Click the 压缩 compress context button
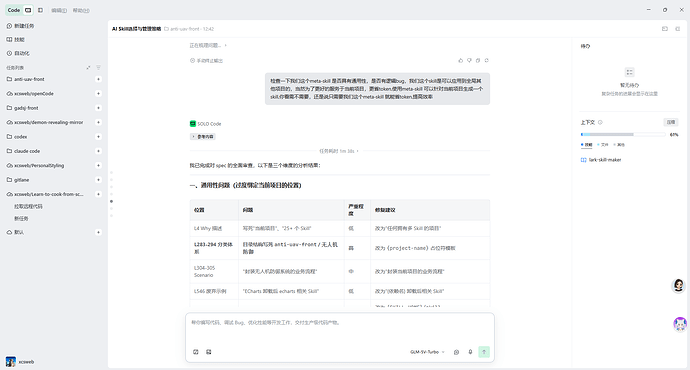Screen dimensions: 690x370 pos(671,122)
